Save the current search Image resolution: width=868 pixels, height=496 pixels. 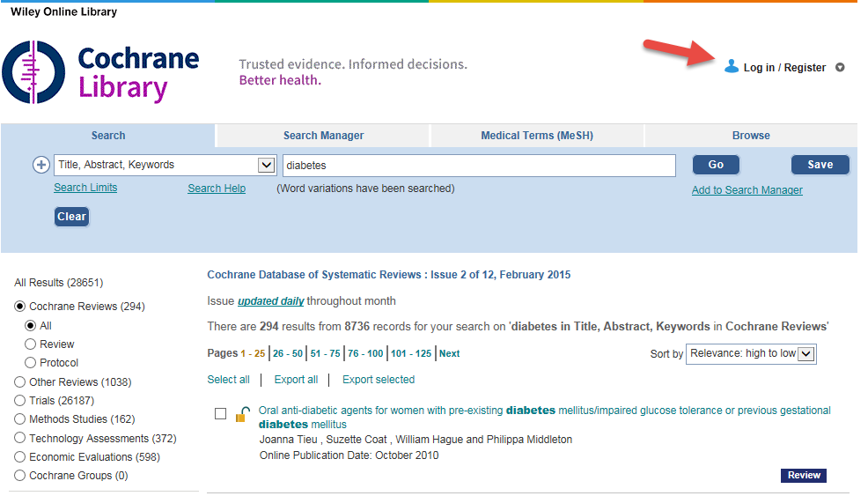click(x=820, y=165)
